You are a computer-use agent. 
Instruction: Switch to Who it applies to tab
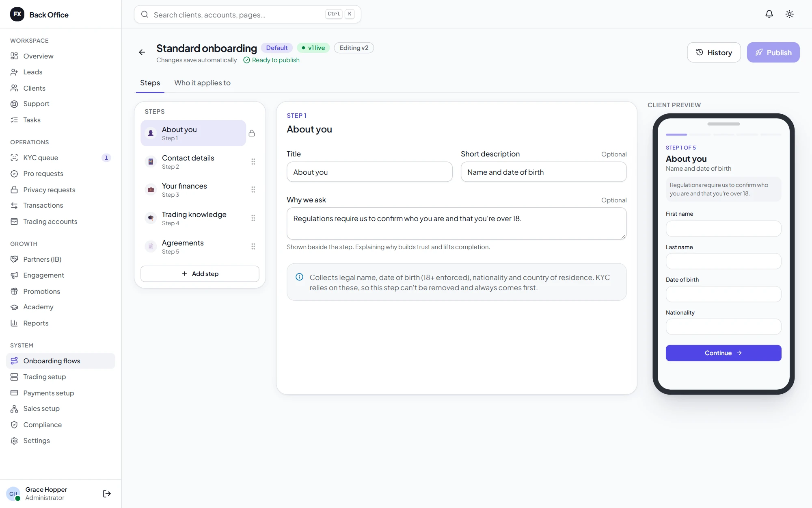(x=202, y=83)
